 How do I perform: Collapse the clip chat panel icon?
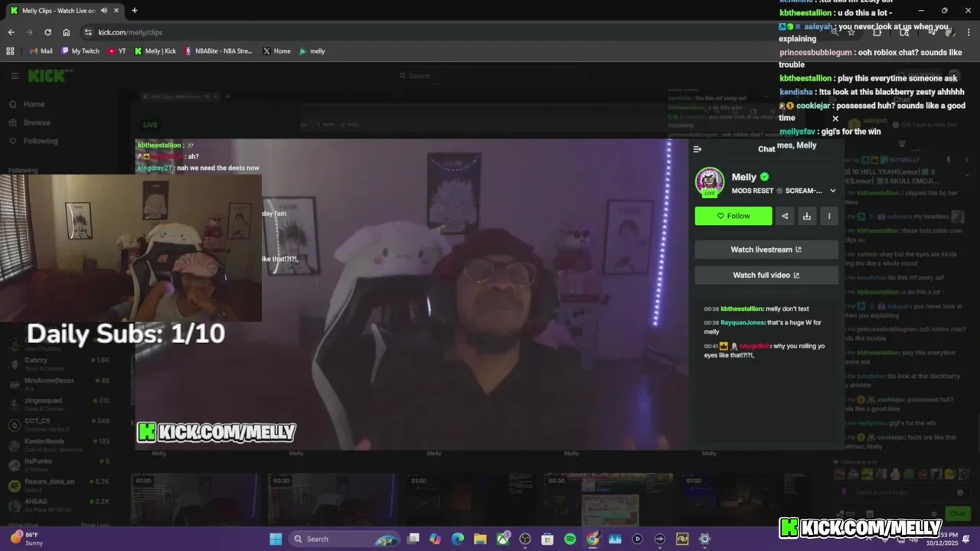coord(697,149)
